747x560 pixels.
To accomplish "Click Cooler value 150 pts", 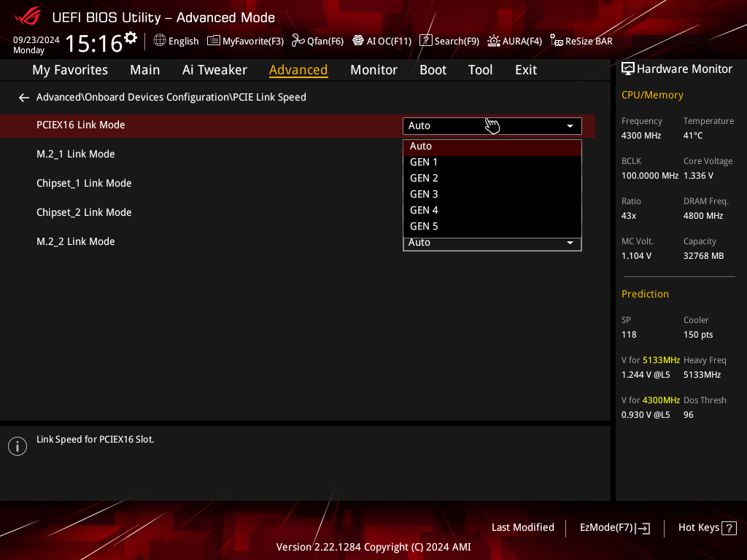I will [x=698, y=335].
